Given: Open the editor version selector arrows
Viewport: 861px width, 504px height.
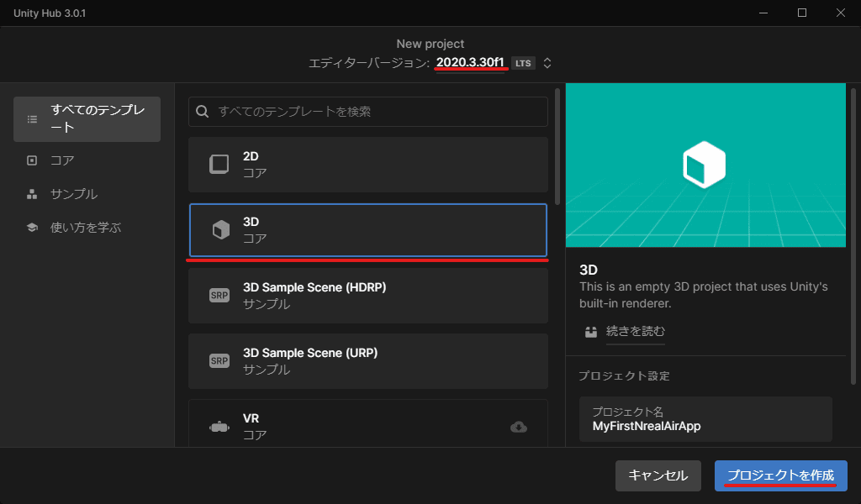Looking at the screenshot, I should click(547, 63).
